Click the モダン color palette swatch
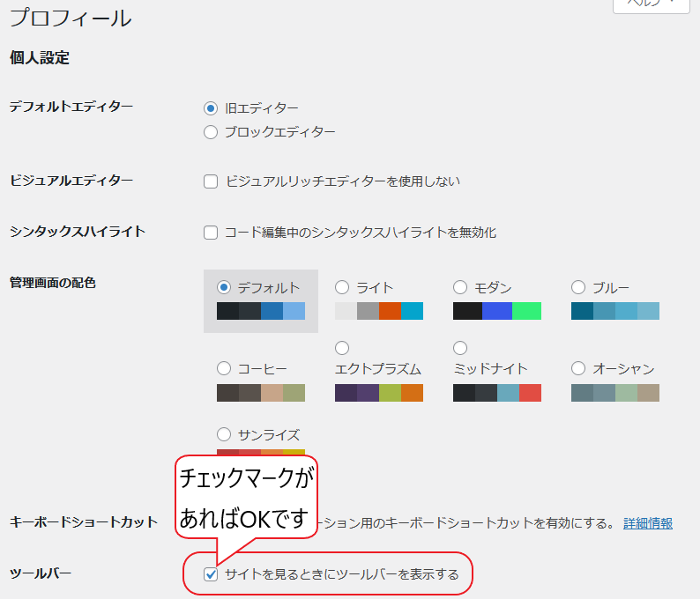The image size is (700, 599). click(x=496, y=311)
